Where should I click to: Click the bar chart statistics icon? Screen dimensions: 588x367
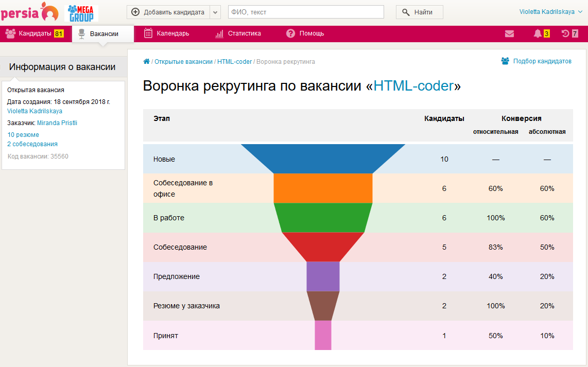click(x=219, y=34)
